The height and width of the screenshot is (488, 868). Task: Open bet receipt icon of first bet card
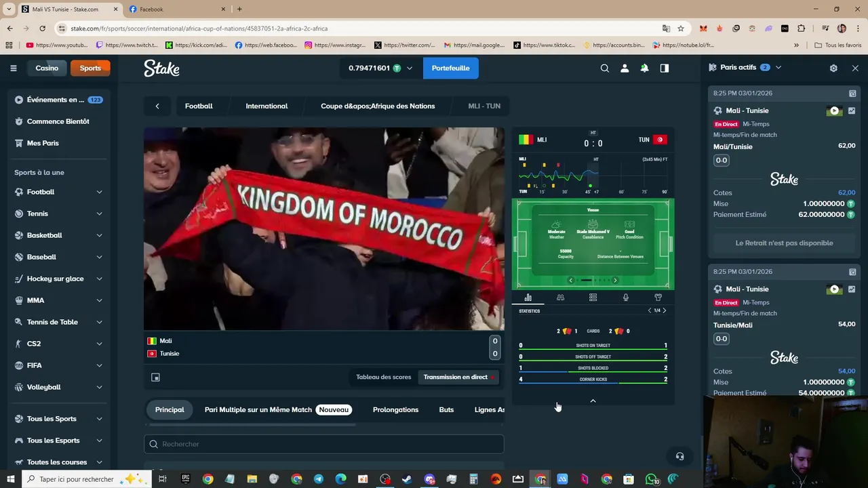click(852, 94)
